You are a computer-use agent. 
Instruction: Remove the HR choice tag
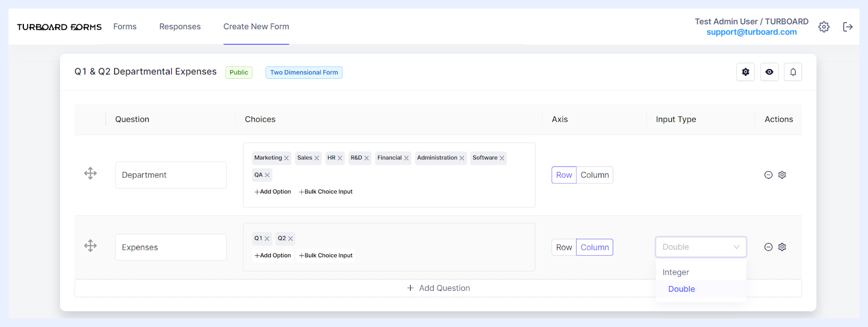tap(340, 158)
